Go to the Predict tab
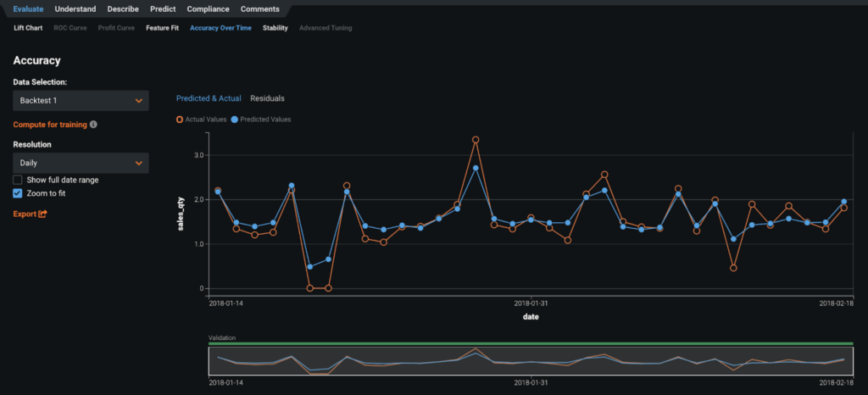This screenshot has width=868, height=395. 163,8
